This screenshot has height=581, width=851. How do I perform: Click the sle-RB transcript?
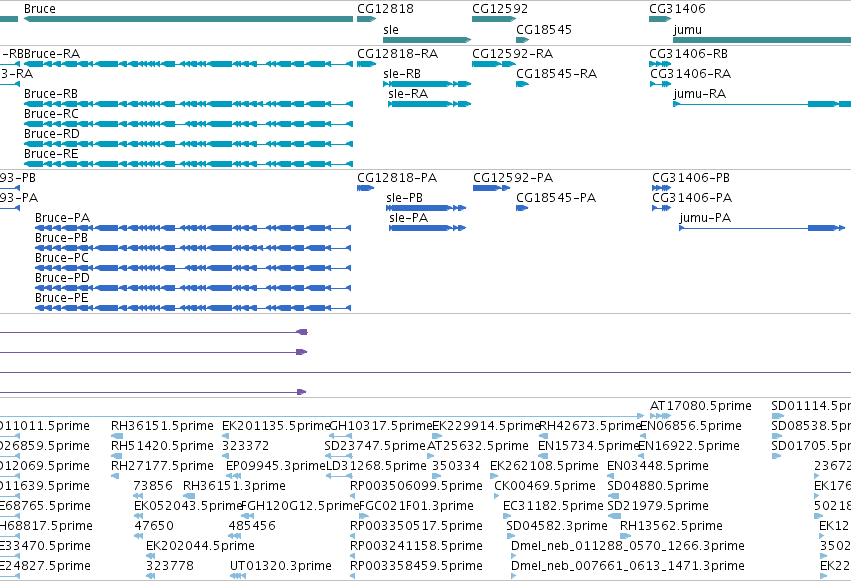point(427,84)
